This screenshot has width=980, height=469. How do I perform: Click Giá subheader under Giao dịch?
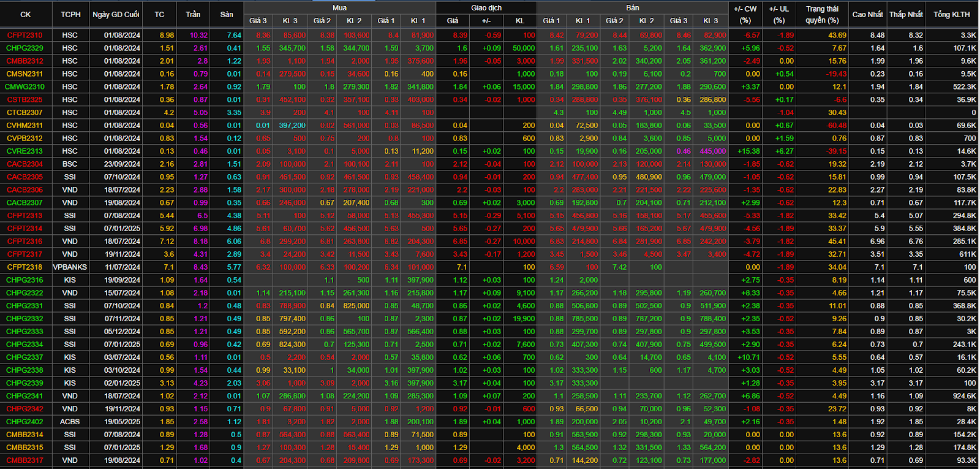coord(453,21)
